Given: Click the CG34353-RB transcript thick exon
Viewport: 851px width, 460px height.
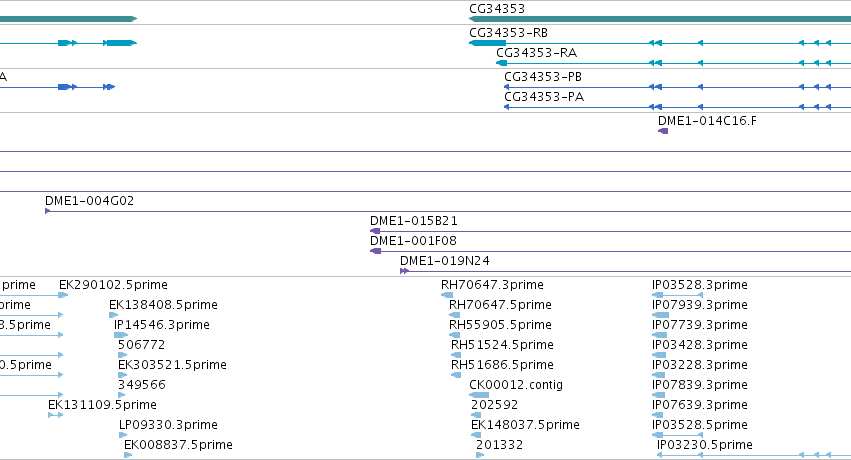Looking at the screenshot, I should tap(487, 43).
